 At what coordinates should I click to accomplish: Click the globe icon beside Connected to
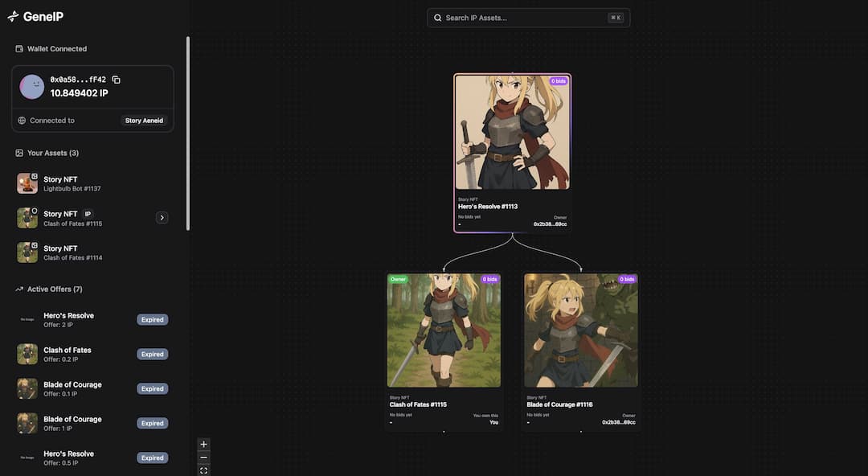(22, 121)
